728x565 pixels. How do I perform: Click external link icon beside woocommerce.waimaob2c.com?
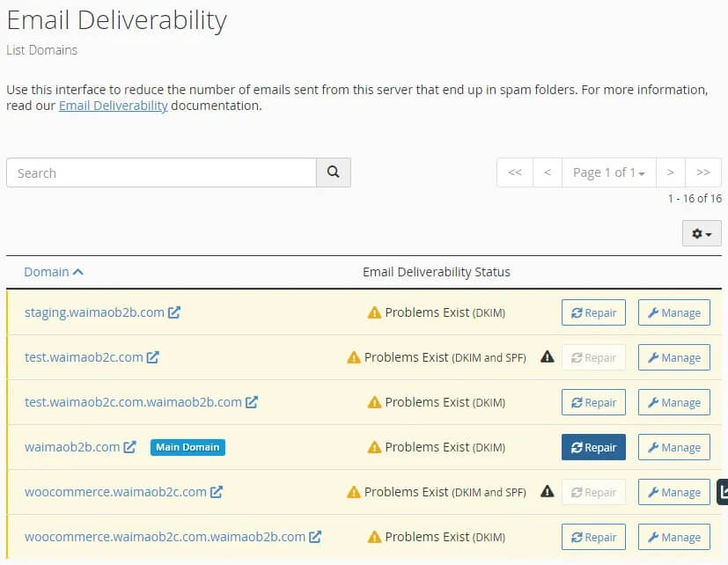217,491
